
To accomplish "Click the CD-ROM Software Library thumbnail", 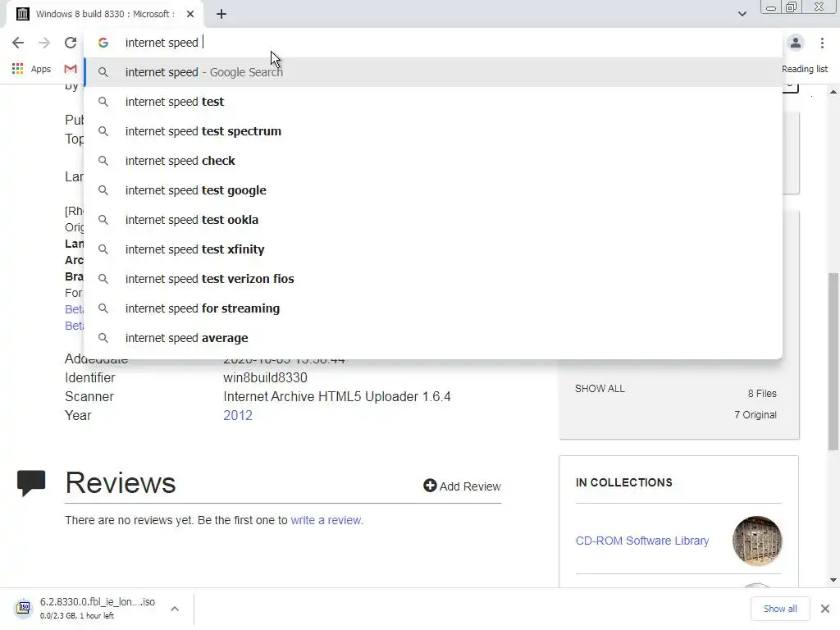I will tap(757, 541).
